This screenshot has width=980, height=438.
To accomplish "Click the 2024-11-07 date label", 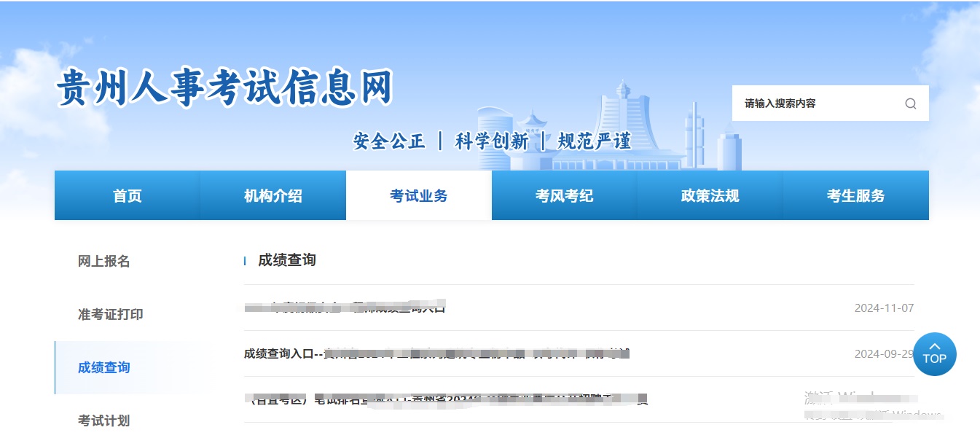I will [x=884, y=307].
